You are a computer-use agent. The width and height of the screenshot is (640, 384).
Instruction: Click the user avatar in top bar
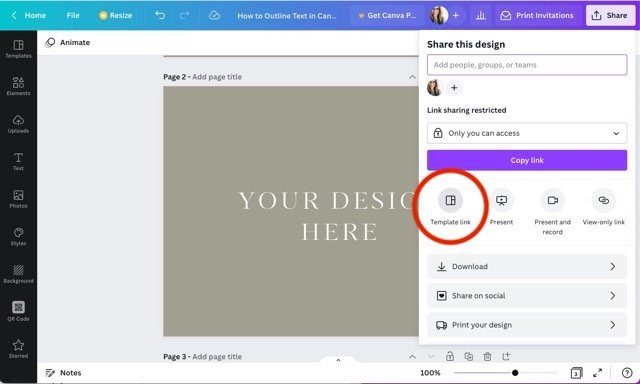tap(439, 16)
